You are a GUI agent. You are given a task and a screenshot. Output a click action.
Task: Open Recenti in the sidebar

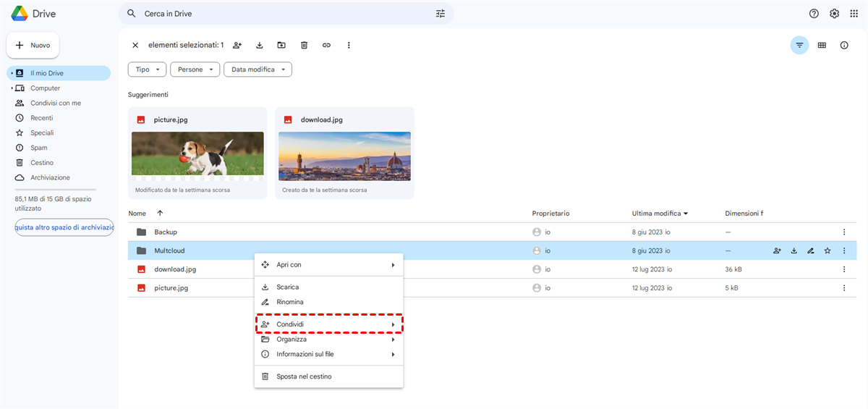click(42, 118)
